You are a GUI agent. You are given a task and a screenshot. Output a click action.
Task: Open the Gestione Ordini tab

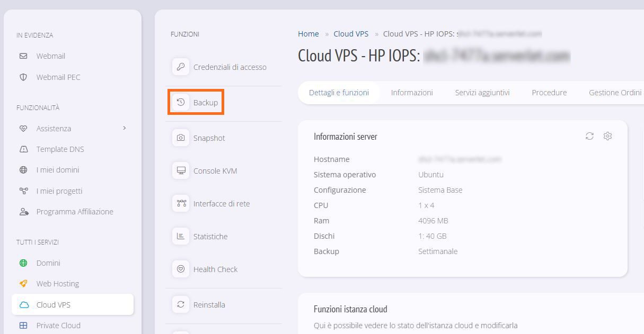click(615, 93)
